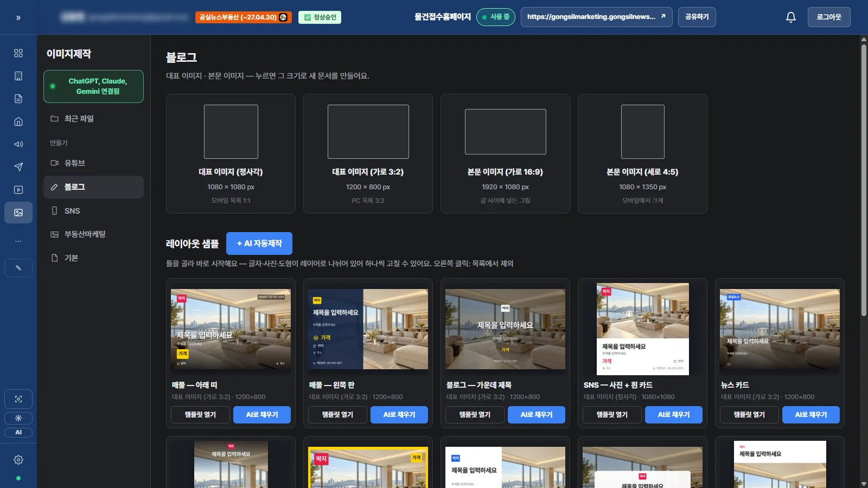Create a 본문 이미지 (세로 4:5) document
This screenshot has height=488, width=868.
pyautogui.click(x=642, y=154)
